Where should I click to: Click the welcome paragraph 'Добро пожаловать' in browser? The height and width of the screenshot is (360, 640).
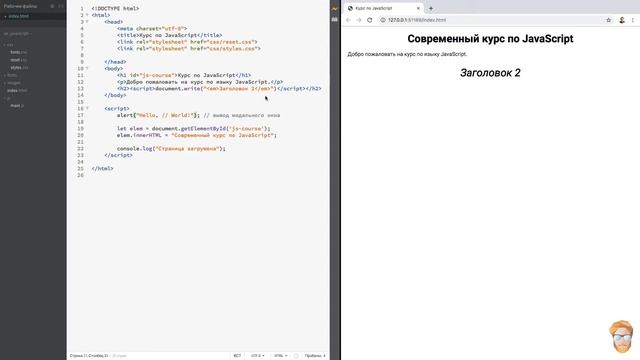(407, 54)
